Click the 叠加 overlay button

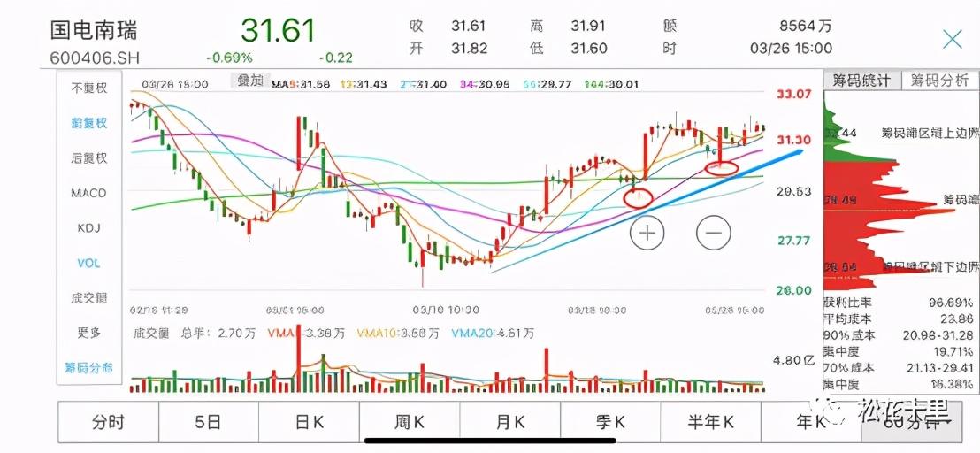250,81
